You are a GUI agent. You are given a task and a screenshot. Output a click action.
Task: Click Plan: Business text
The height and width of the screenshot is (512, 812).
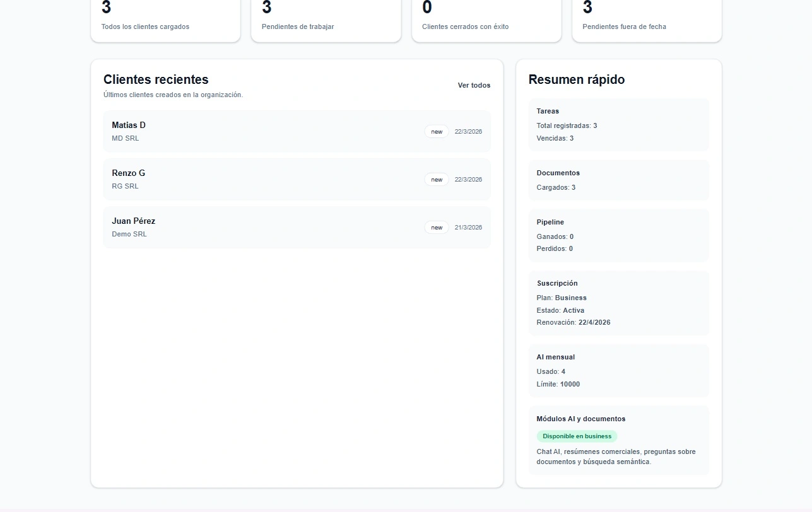[x=562, y=298]
